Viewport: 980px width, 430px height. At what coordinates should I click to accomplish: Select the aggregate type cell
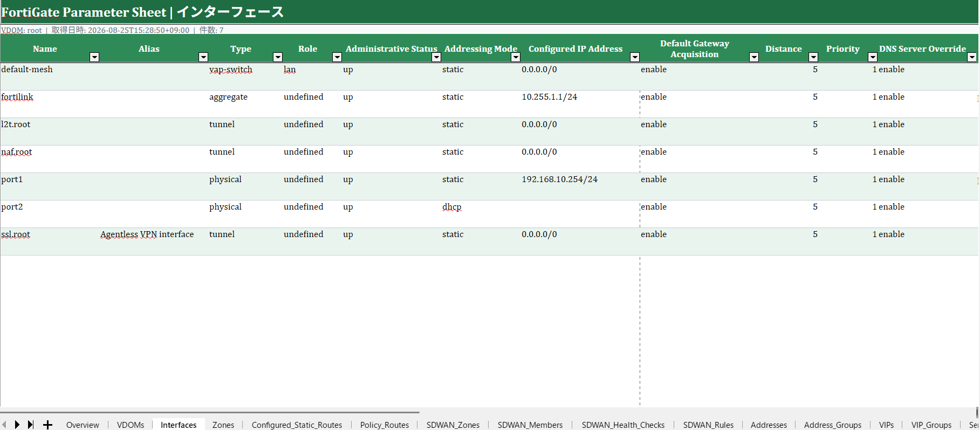click(x=245, y=104)
